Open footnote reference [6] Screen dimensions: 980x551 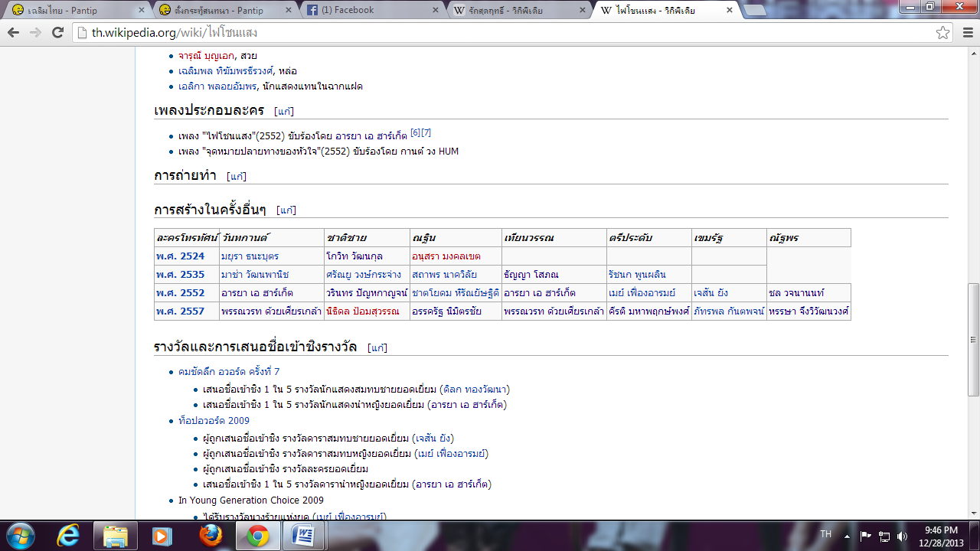(x=415, y=132)
